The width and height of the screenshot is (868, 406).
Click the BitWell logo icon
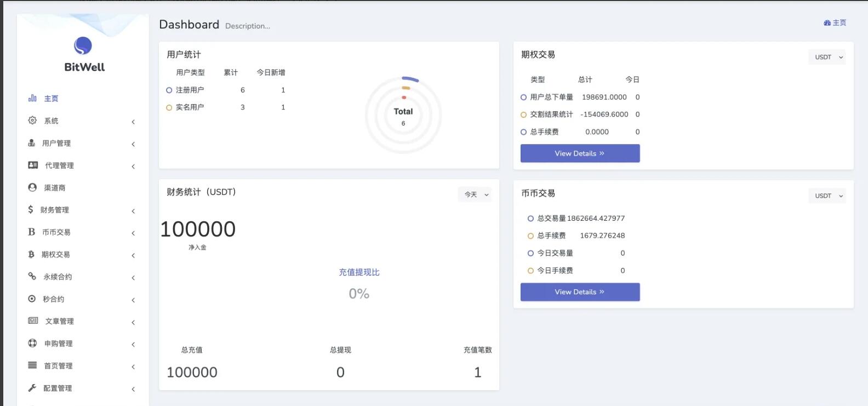pos(83,46)
